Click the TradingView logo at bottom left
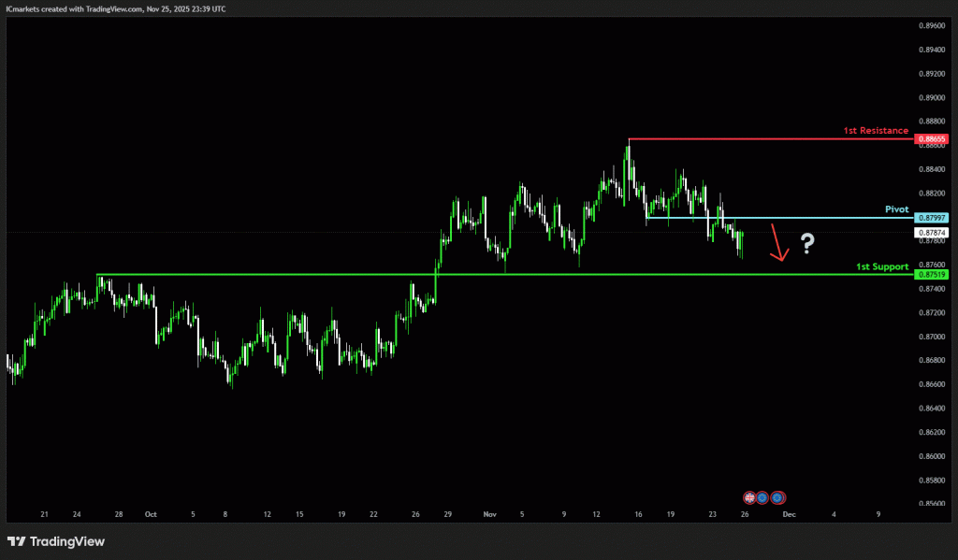The image size is (958, 560). pos(56,541)
